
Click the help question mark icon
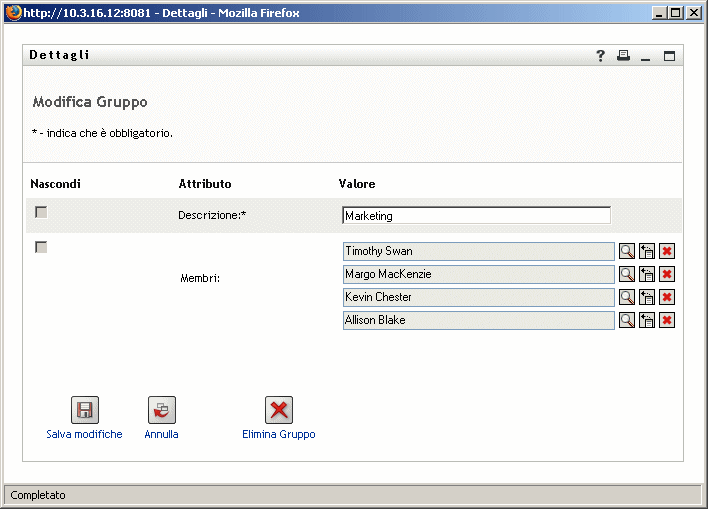601,56
